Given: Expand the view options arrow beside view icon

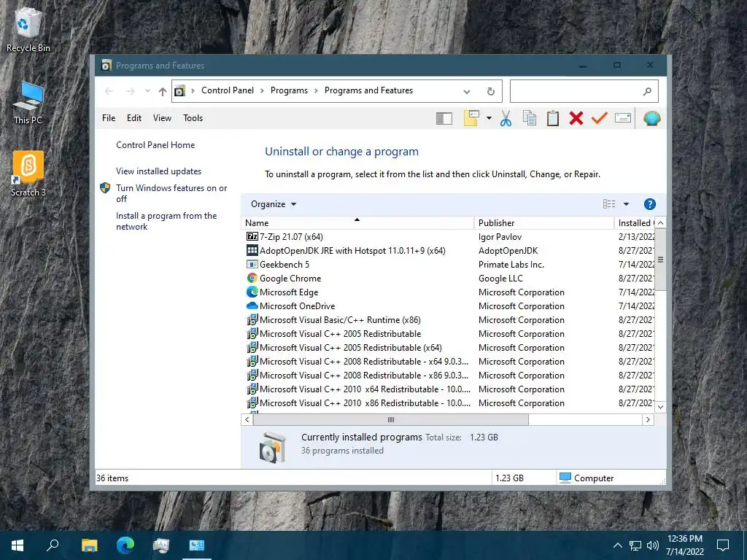Looking at the screenshot, I should pos(626,204).
